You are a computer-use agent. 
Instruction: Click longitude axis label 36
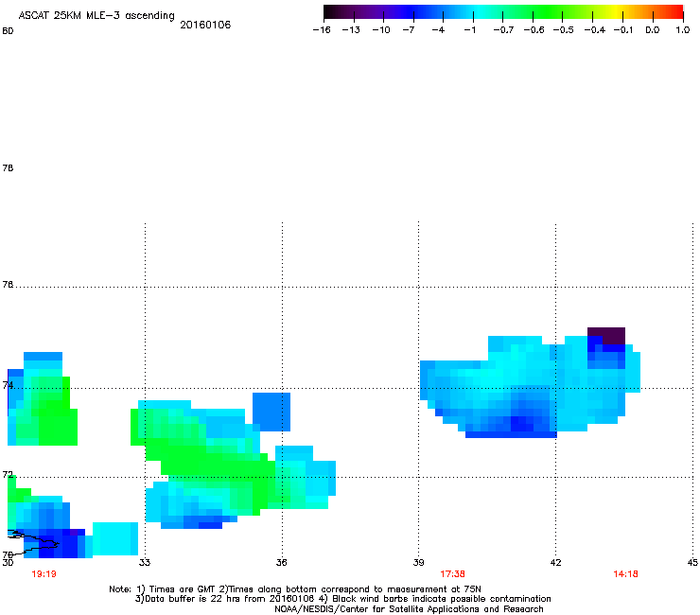282,562
